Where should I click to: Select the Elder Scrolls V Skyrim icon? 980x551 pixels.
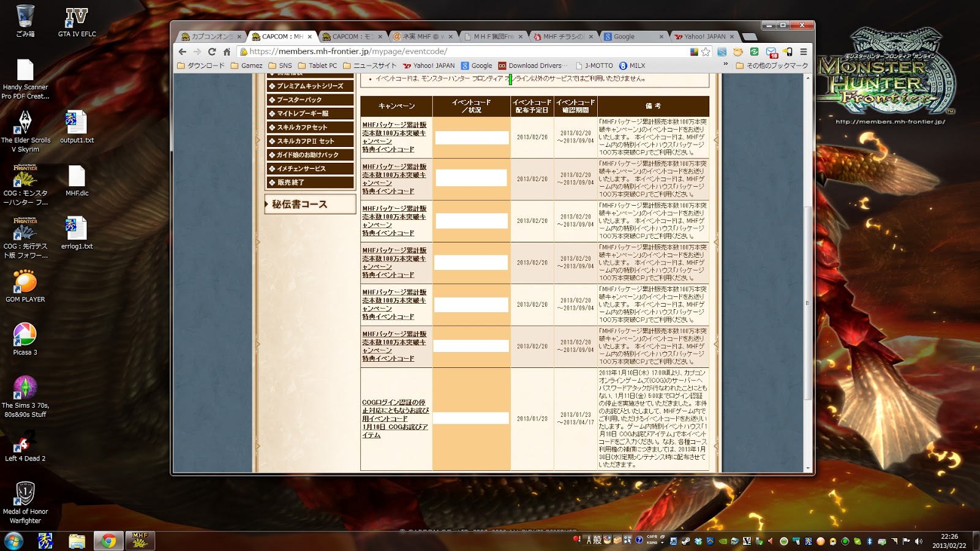tap(25, 132)
